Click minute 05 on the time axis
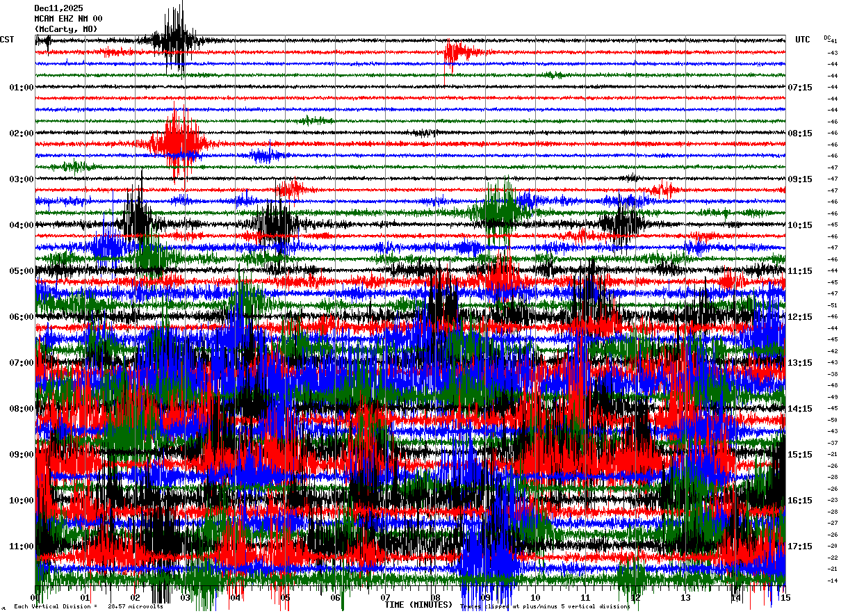 click(x=285, y=598)
